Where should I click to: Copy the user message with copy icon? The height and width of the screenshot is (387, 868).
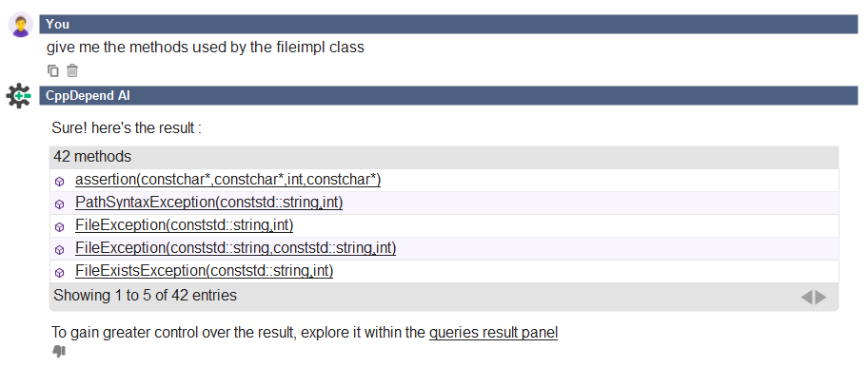tap(53, 70)
